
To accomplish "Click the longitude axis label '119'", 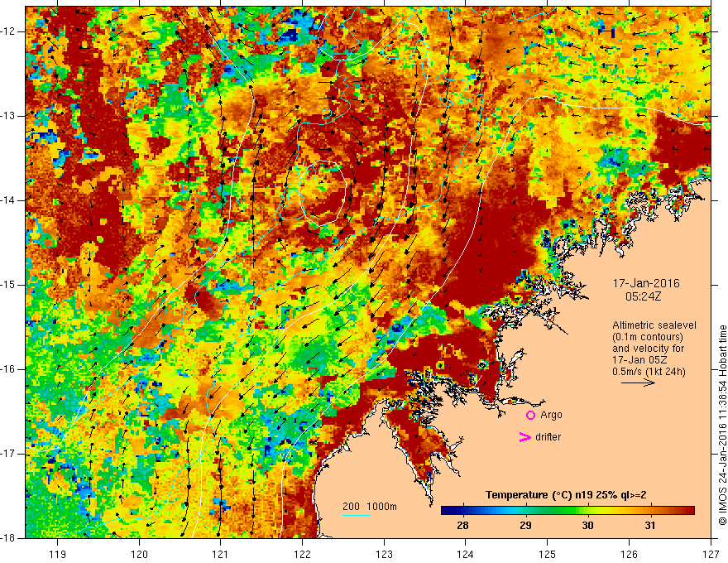I will [x=58, y=554].
